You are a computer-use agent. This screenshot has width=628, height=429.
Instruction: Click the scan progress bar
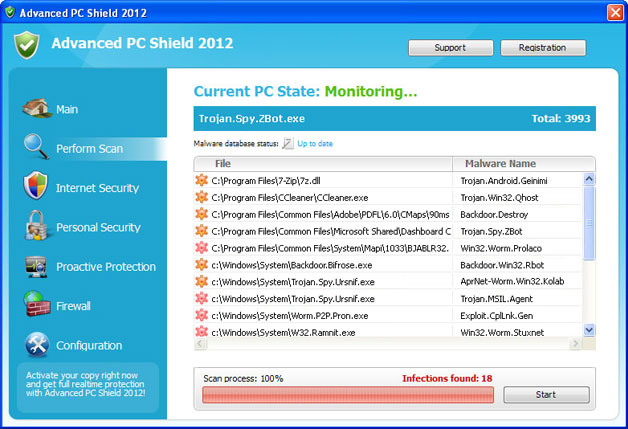pos(348,395)
